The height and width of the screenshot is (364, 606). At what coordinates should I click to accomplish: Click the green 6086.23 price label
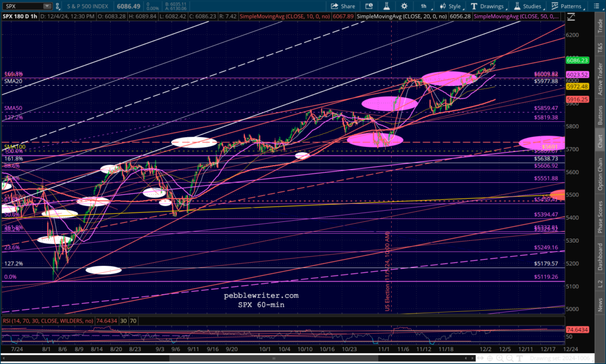tap(577, 60)
